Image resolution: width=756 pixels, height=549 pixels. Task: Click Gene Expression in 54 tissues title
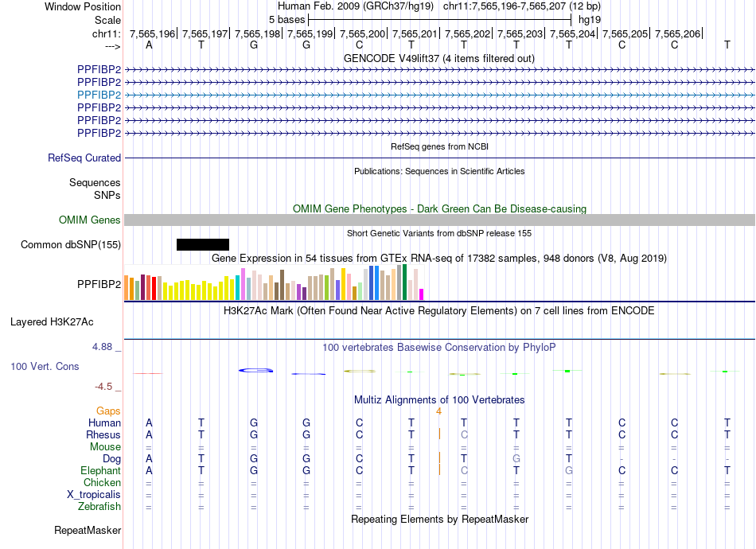(439, 259)
